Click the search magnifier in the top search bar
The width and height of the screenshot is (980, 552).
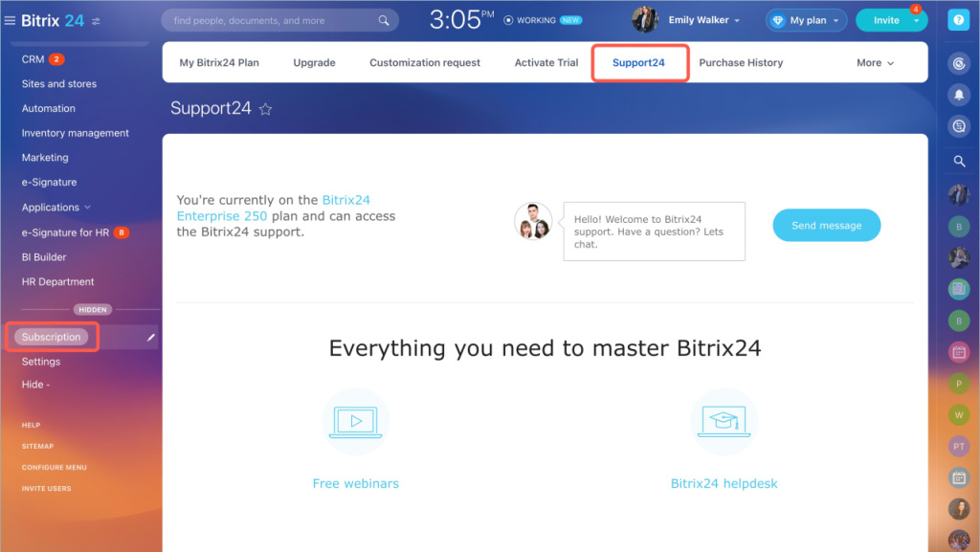[383, 21]
